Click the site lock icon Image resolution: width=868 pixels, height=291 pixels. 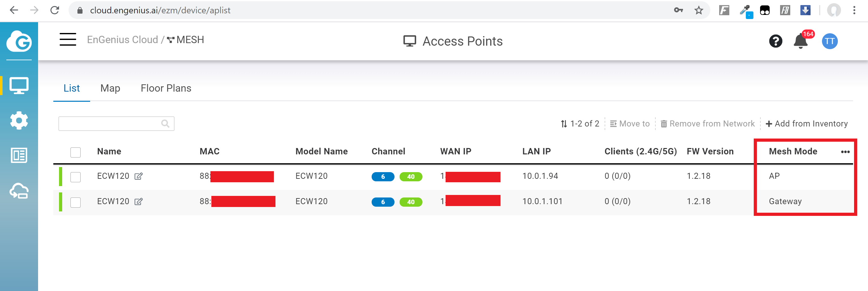coord(80,10)
